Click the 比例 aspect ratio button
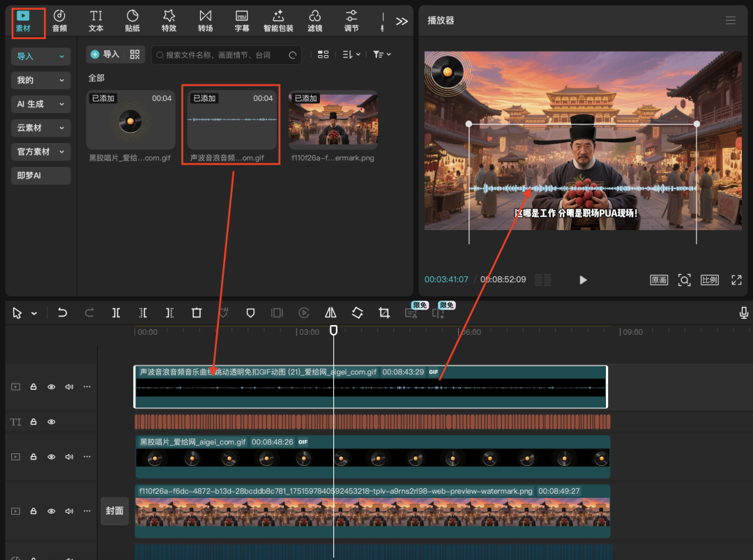 tap(710, 280)
